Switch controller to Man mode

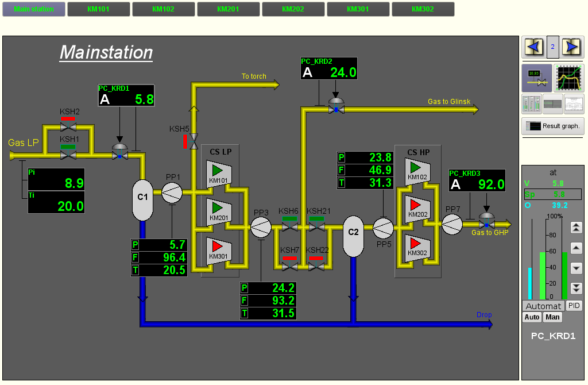tap(552, 317)
